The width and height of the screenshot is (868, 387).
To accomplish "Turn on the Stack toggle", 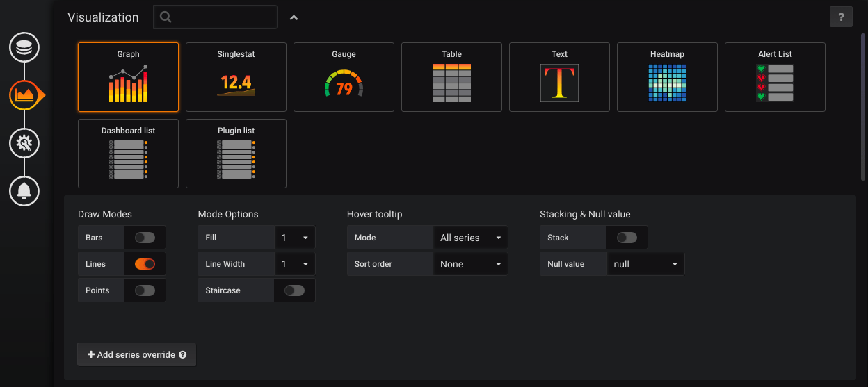I will click(627, 238).
